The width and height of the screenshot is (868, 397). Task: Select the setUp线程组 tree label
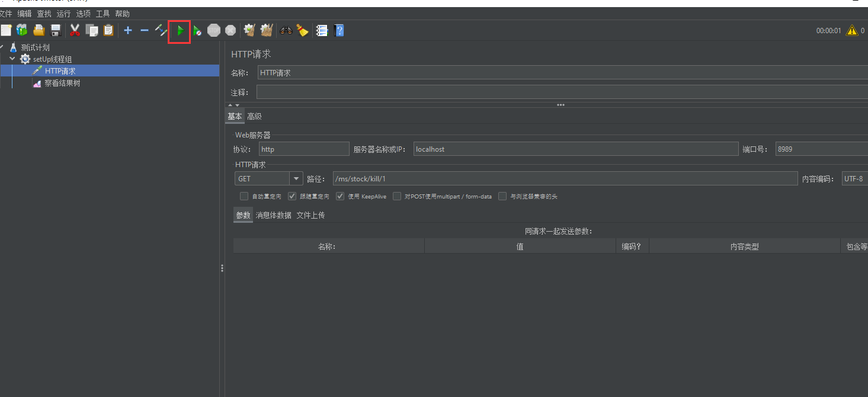[x=53, y=59]
